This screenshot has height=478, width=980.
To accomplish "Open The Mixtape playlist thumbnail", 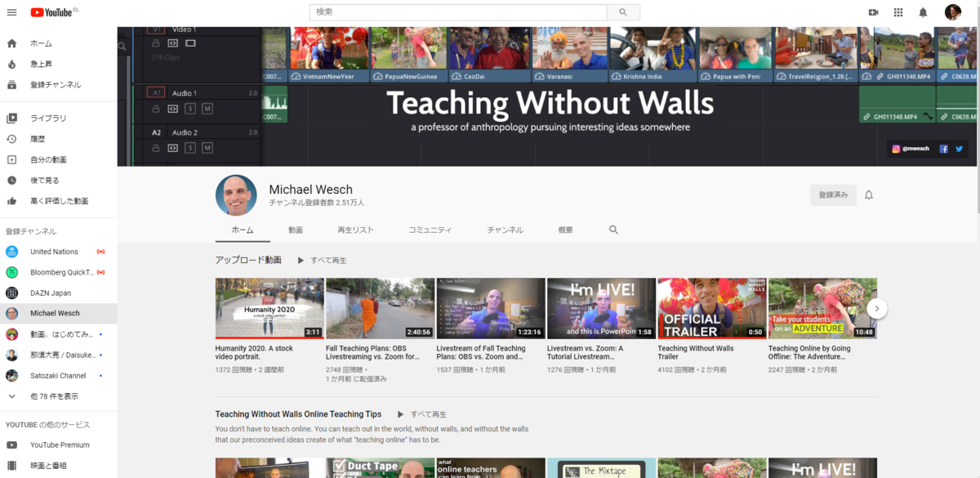I will point(601,467).
